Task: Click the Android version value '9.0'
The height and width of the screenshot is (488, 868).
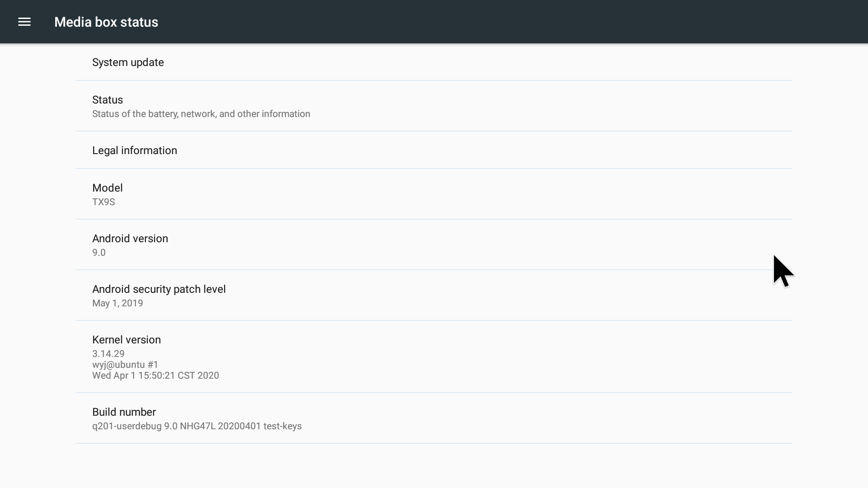Action: [99, 253]
